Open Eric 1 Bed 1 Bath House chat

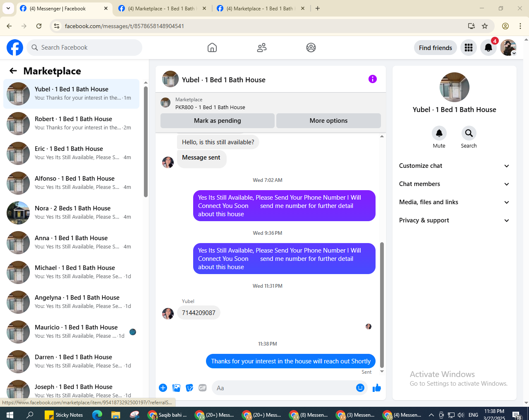click(71, 153)
